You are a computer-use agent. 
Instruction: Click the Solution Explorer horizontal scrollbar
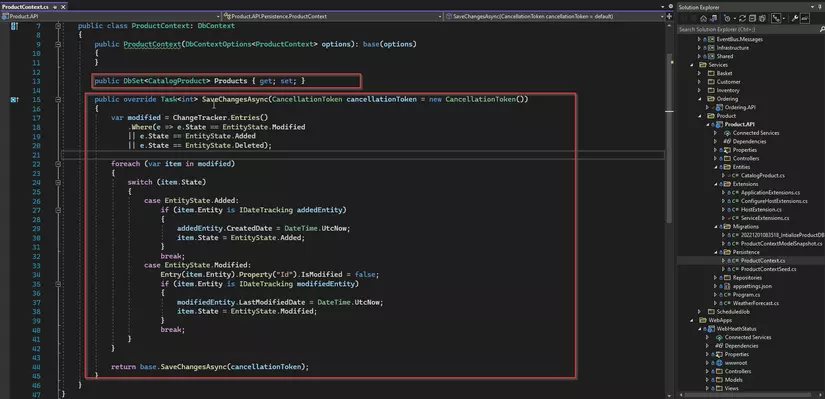click(x=747, y=394)
